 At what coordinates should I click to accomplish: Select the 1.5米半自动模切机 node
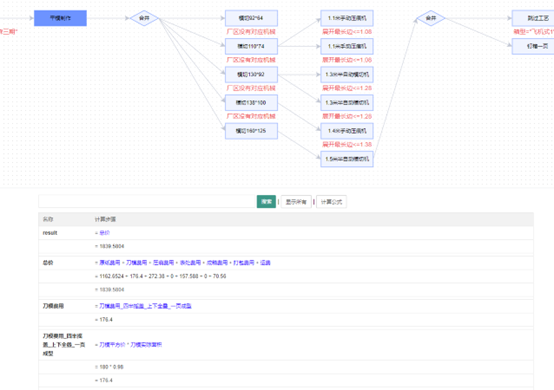(347, 159)
